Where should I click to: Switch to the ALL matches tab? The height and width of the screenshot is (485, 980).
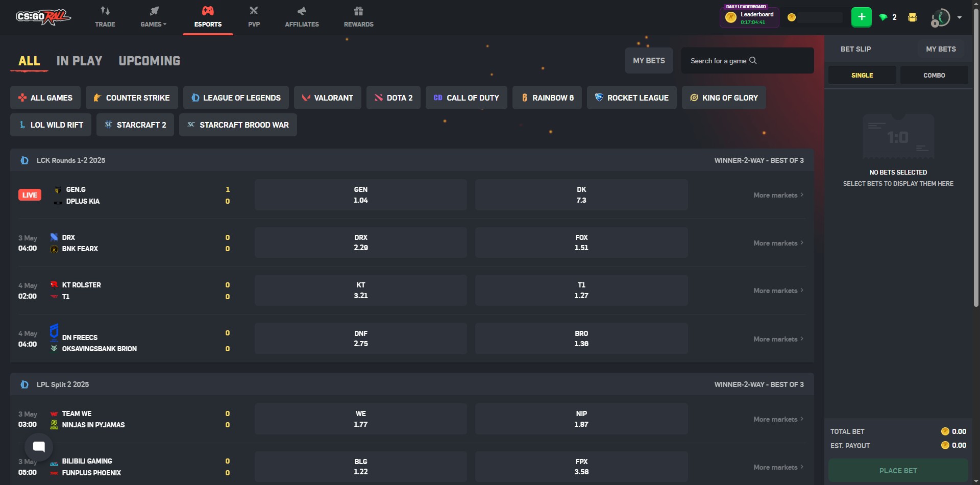click(x=29, y=61)
